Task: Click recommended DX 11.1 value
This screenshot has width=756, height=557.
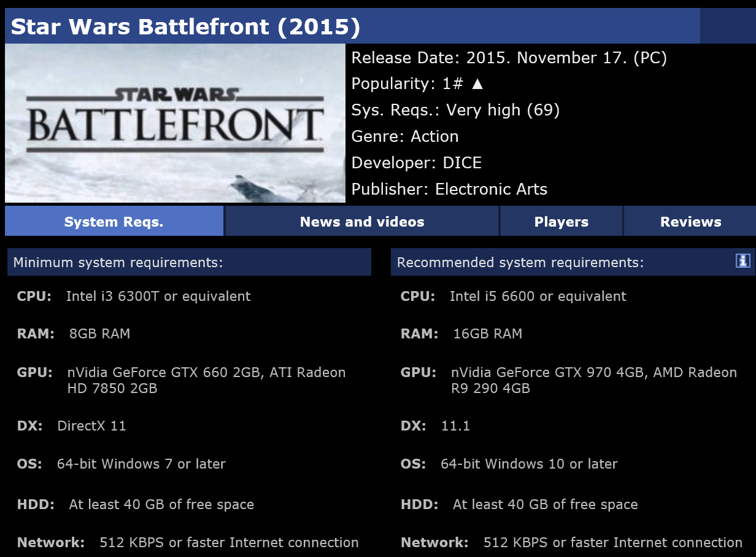Action: coord(455,426)
